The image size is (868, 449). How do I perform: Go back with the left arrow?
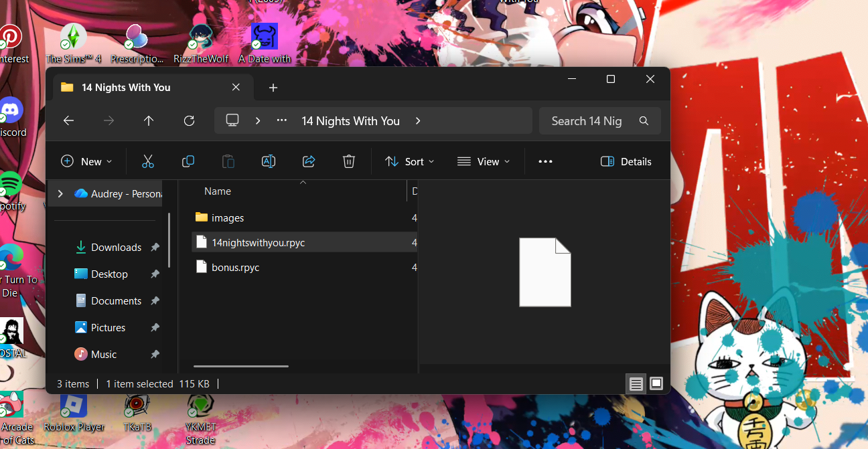68,120
